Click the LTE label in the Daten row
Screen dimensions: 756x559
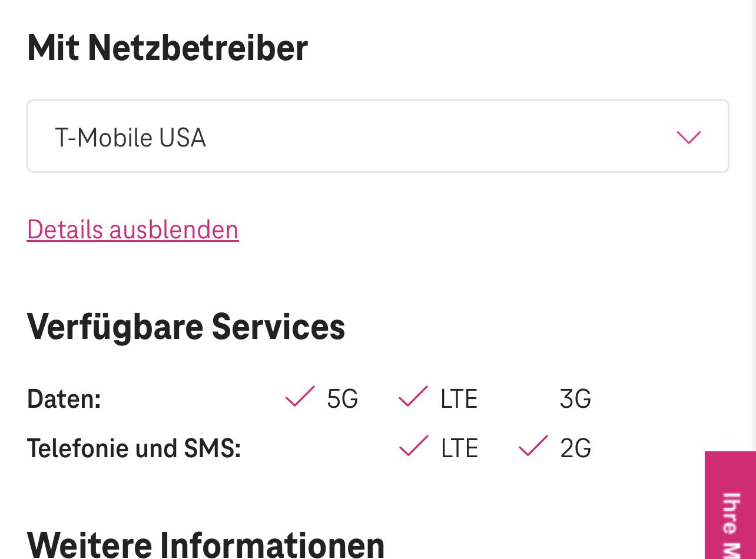pos(459,400)
